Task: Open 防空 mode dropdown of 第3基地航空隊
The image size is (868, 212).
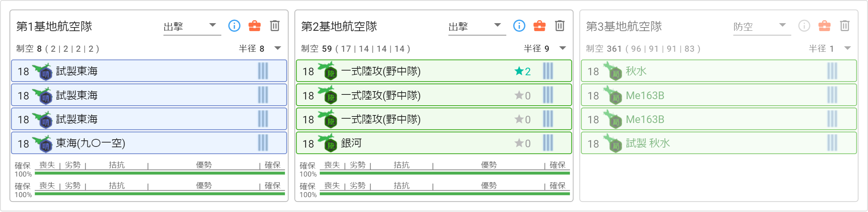Action: pyautogui.click(x=762, y=26)
